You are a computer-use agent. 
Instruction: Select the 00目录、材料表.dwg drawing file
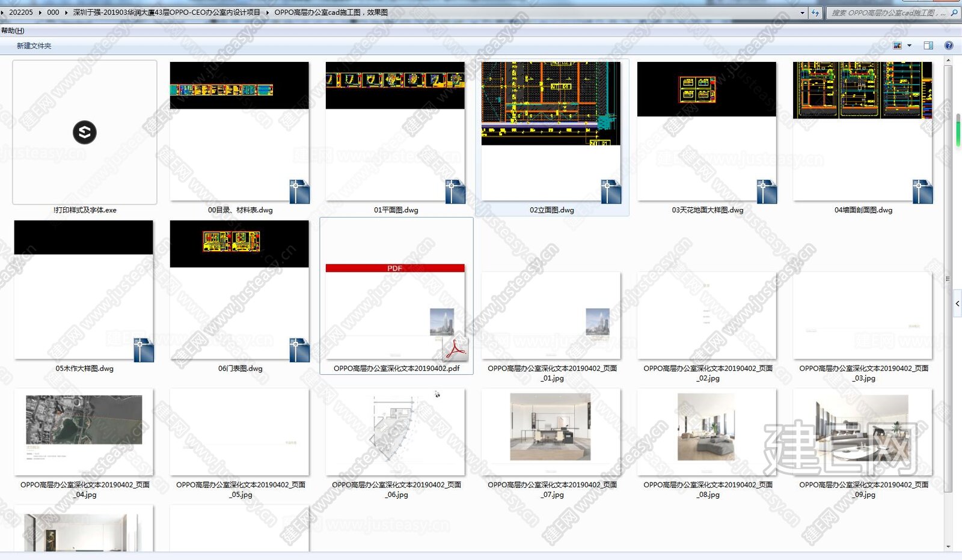(x=240, y=138)
